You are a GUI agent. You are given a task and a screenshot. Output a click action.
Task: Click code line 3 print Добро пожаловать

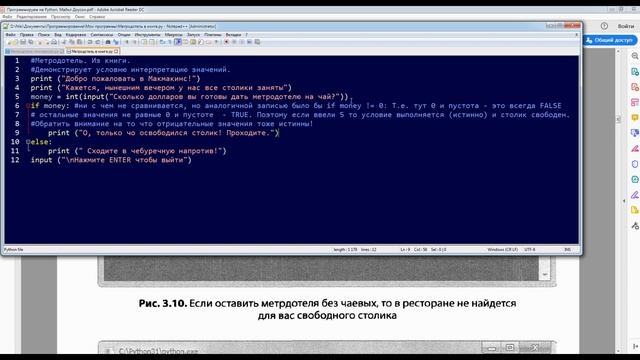pyautogui.click(x=116, y=79)
